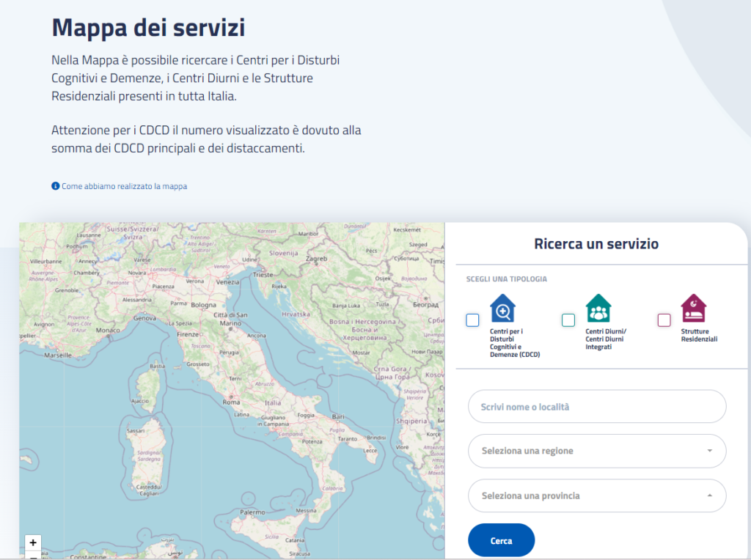Viewport: 751px width, 560px height.
Task: Click the Strutture Residenziali bed house icon
Action: (694, 309)
